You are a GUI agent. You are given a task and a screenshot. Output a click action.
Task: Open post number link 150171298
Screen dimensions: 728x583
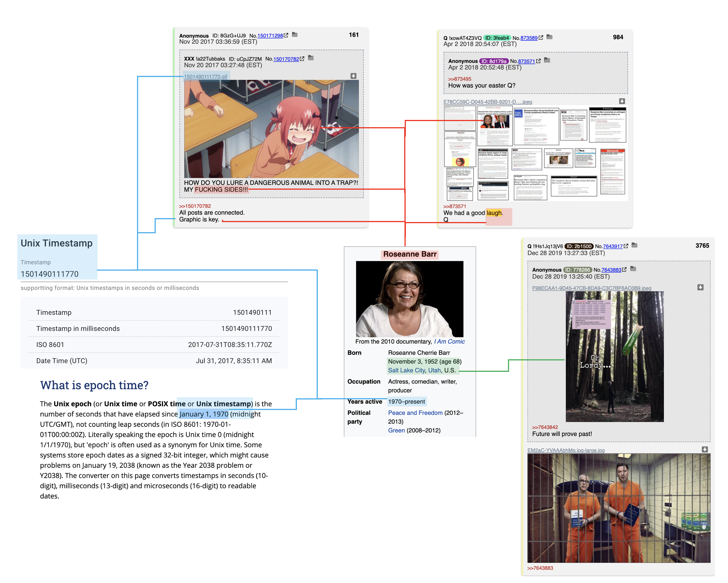point(270,36)
